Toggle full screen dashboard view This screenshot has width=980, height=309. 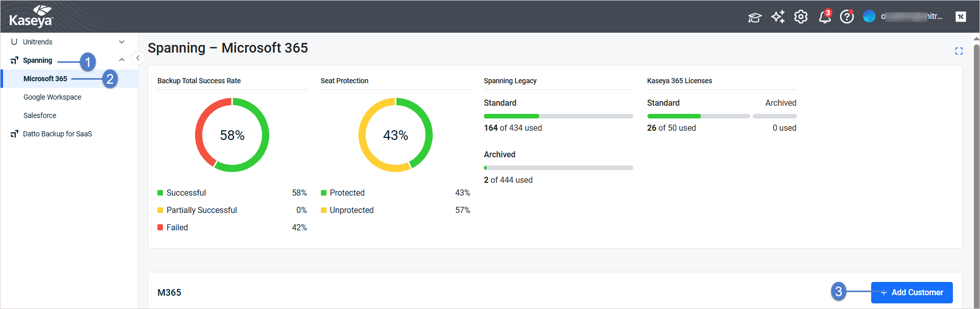[x=959, y=51]
